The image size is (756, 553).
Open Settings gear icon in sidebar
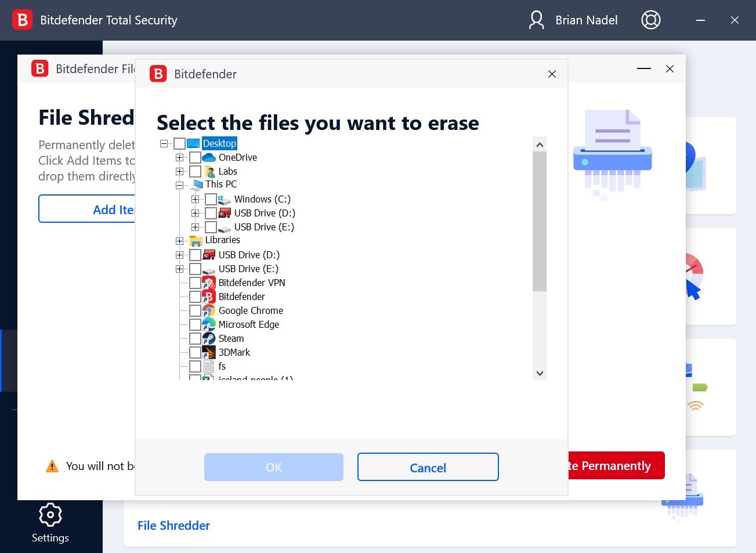point(50,515)
